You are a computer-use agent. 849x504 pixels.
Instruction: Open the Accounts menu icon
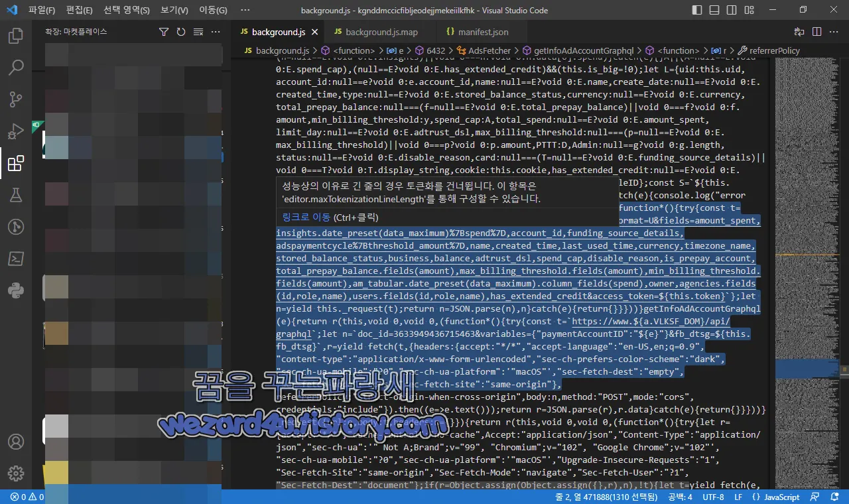16,442
